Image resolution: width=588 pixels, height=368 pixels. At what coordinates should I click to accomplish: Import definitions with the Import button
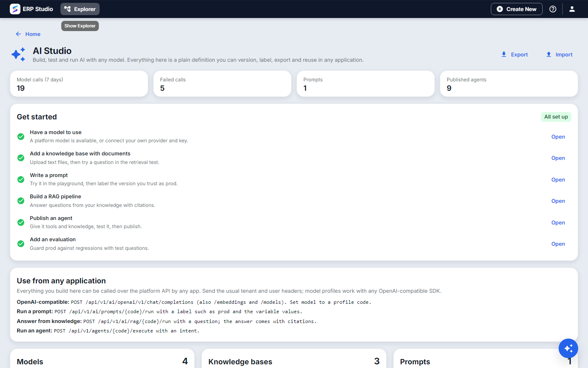[x=559, y=54]
